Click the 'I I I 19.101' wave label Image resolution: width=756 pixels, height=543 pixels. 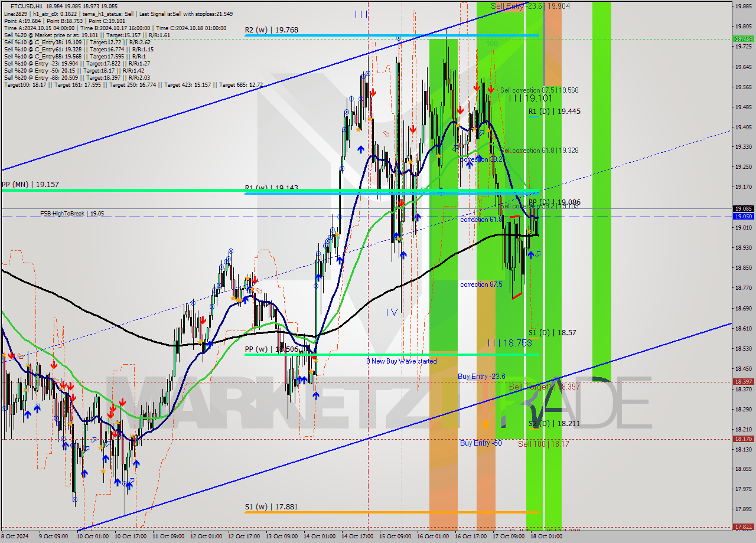(530, 99)
